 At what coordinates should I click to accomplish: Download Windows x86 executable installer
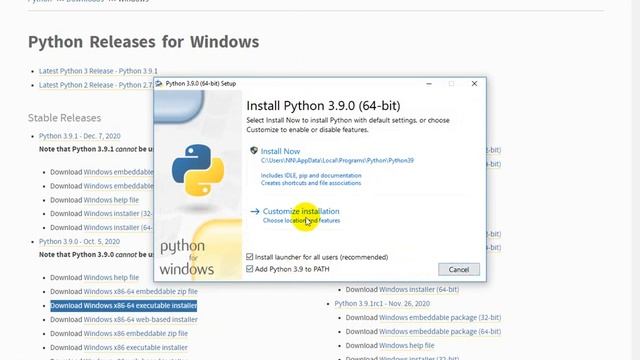point(135,347)
